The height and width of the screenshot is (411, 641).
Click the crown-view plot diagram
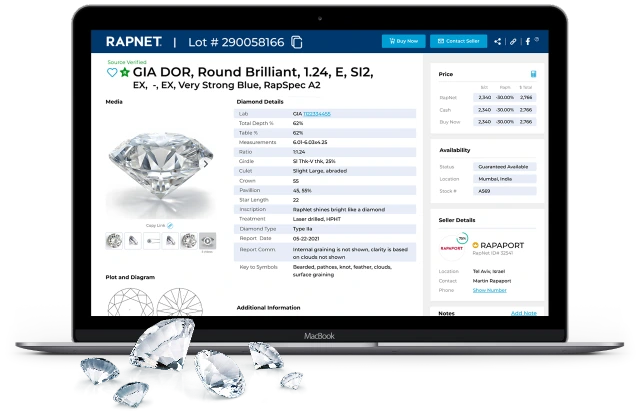[x=130, y=303]
